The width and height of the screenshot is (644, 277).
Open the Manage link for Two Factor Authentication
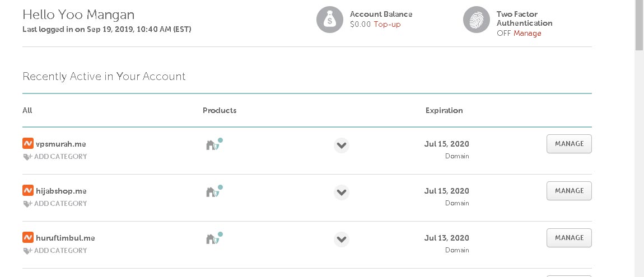click(528, 33)
